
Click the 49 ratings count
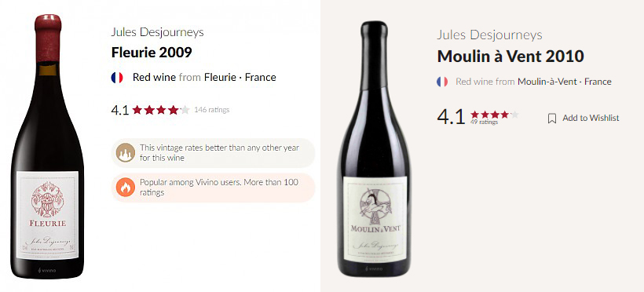[485, 122]
